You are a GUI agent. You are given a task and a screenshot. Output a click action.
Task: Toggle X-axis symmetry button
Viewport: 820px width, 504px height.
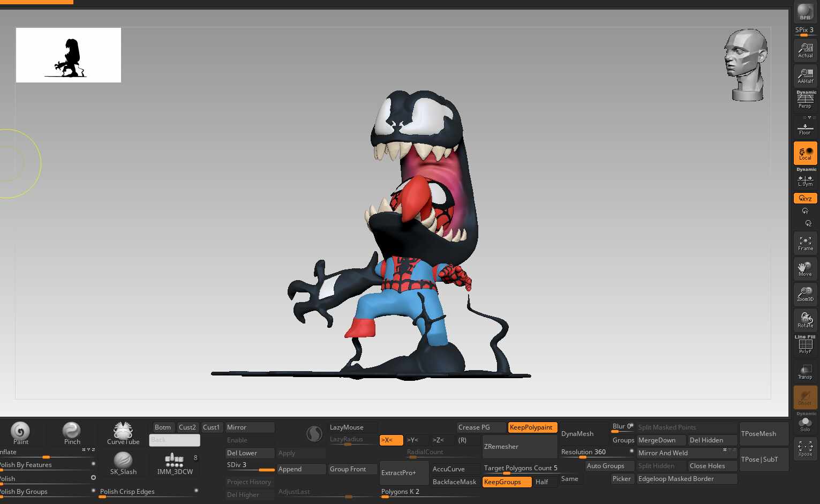[x=390, y=440]
